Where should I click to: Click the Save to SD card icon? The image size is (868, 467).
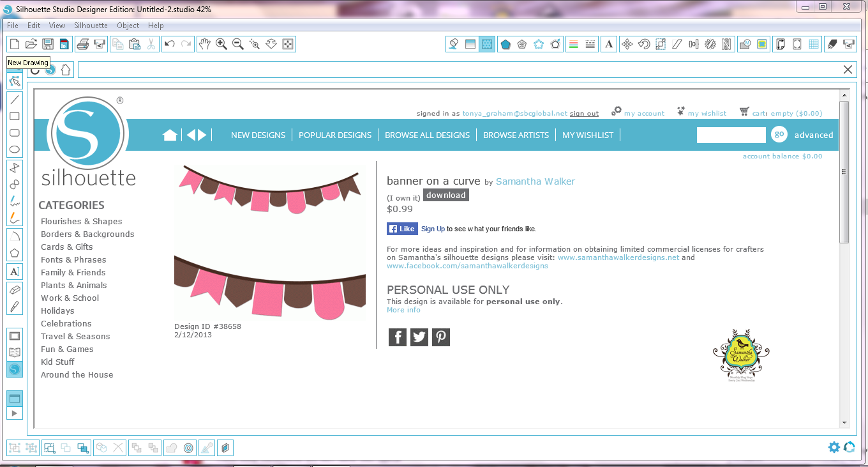[x=64, y=44]
